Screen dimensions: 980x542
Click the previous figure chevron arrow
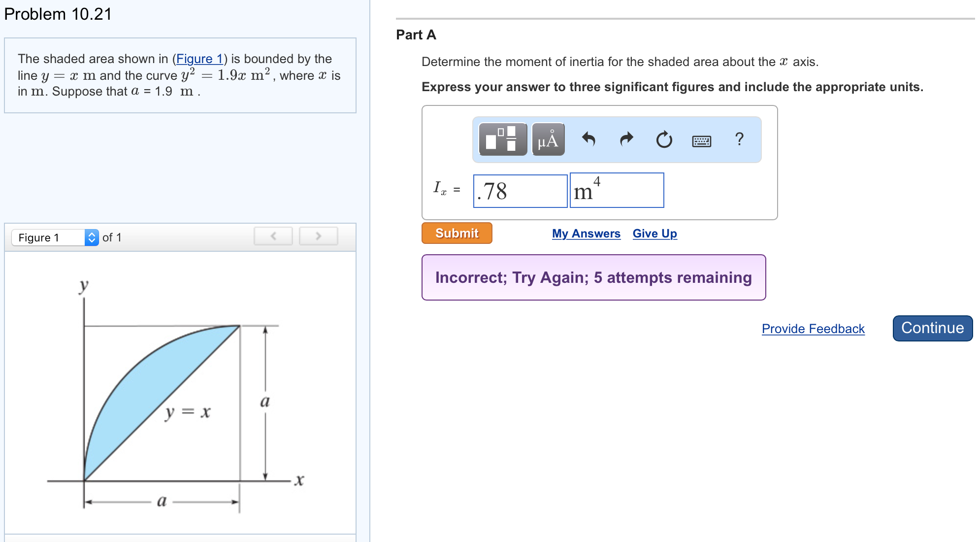[273, 236]
